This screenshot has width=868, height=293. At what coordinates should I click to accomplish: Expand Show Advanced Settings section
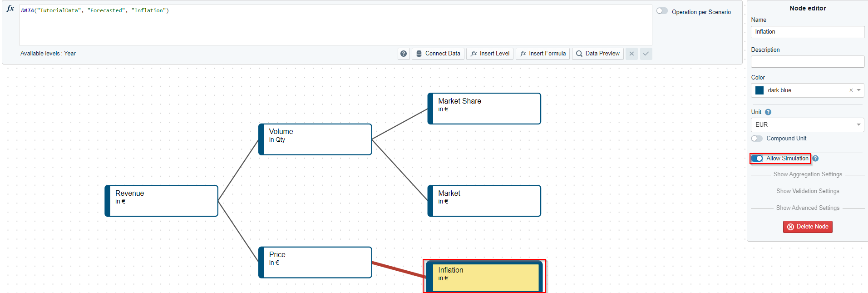point(807,208)
